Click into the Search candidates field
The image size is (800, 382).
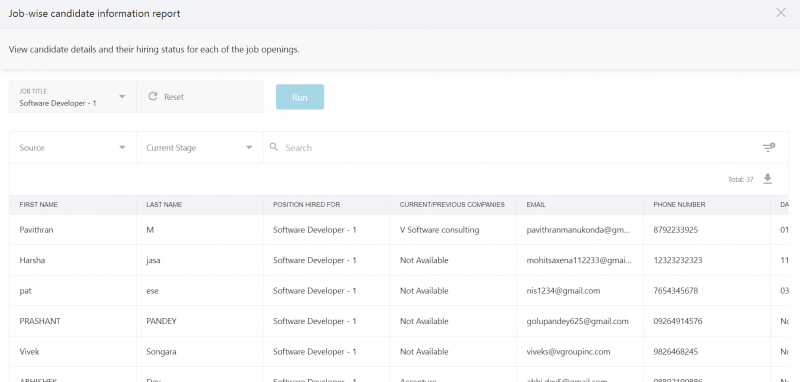pyautogui.click(x=520, y=147)
